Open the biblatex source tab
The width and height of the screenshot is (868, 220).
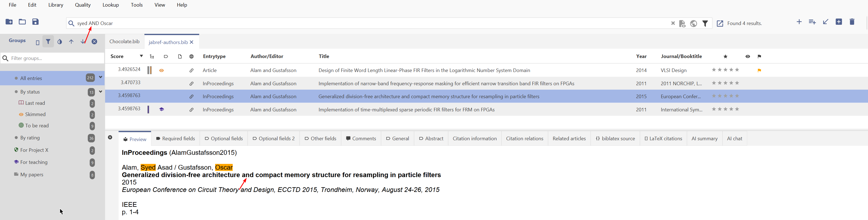[x=615, y=139]
